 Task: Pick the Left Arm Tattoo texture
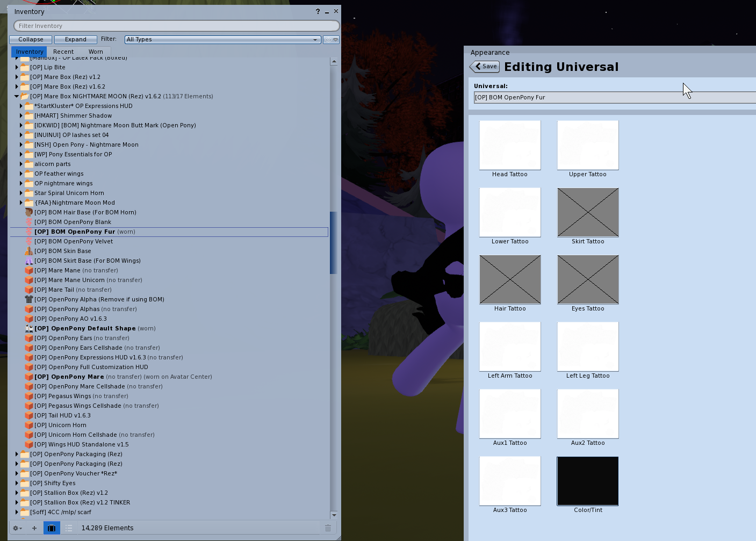pos(510,347)
